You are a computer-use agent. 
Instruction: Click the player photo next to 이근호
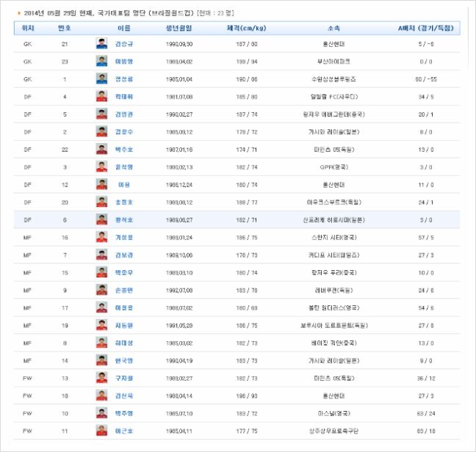[x=101, y=430]
